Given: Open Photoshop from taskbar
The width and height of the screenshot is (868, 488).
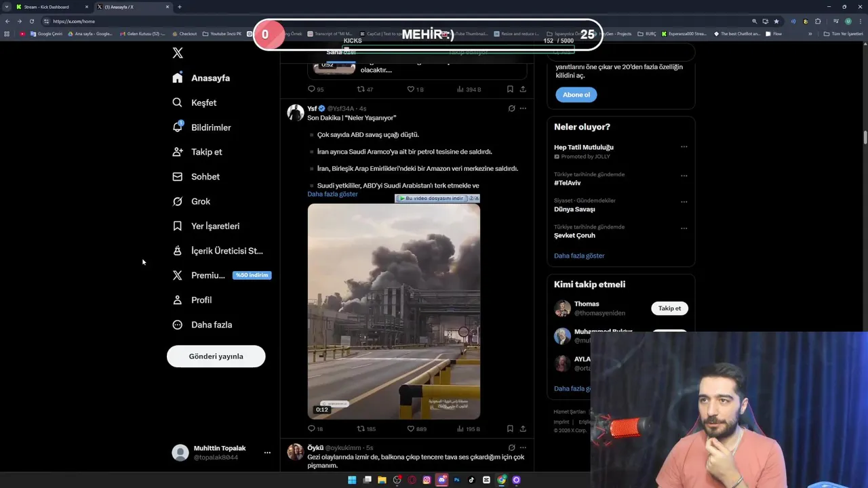Looking at the screenshot, I should coord(456,480).
